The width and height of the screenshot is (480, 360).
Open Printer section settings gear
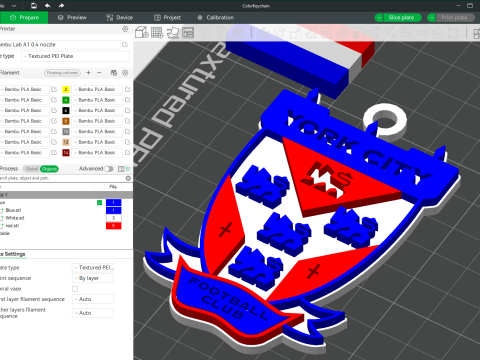click(x=125, y=29)
